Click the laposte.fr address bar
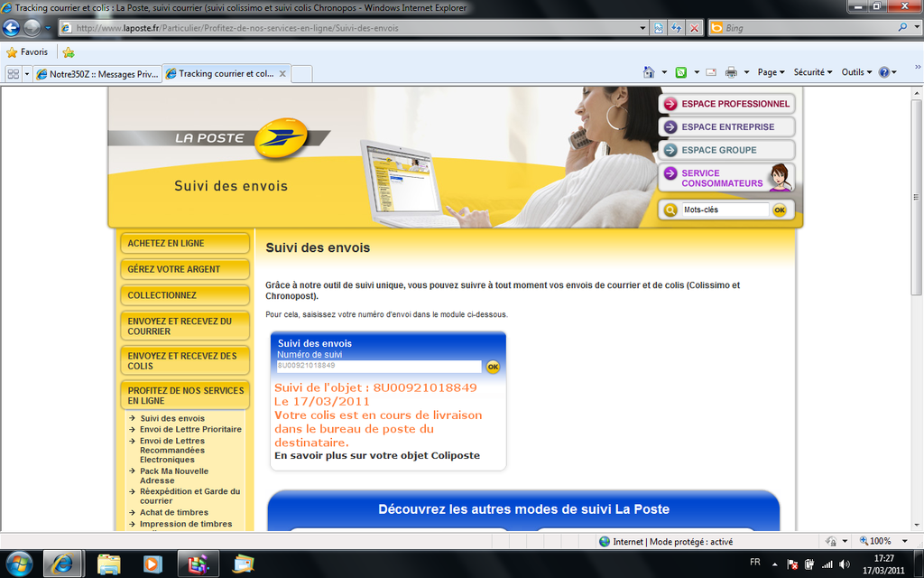This screenshot has width=924, height=578. click(x=349, y=28)
